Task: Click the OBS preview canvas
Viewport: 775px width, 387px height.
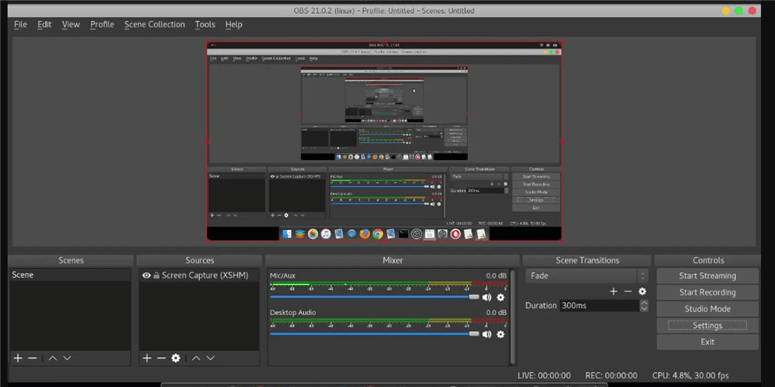Action: (384, 141)
